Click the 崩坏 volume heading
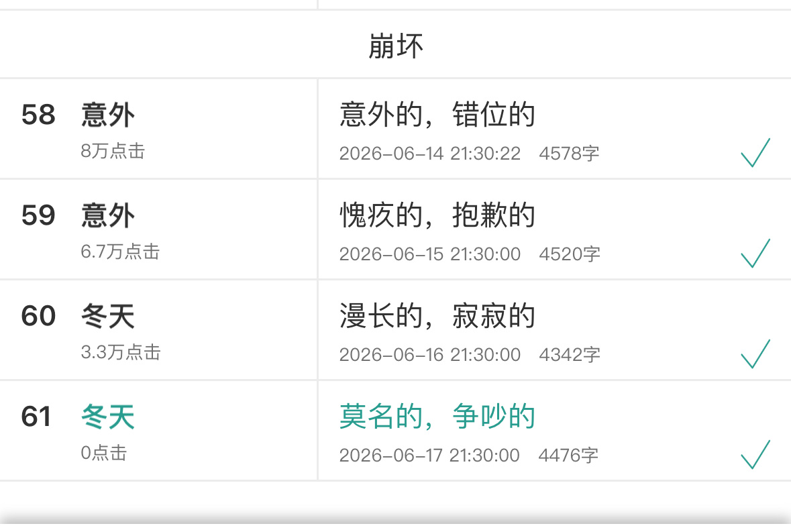 [x=396, y=46]
